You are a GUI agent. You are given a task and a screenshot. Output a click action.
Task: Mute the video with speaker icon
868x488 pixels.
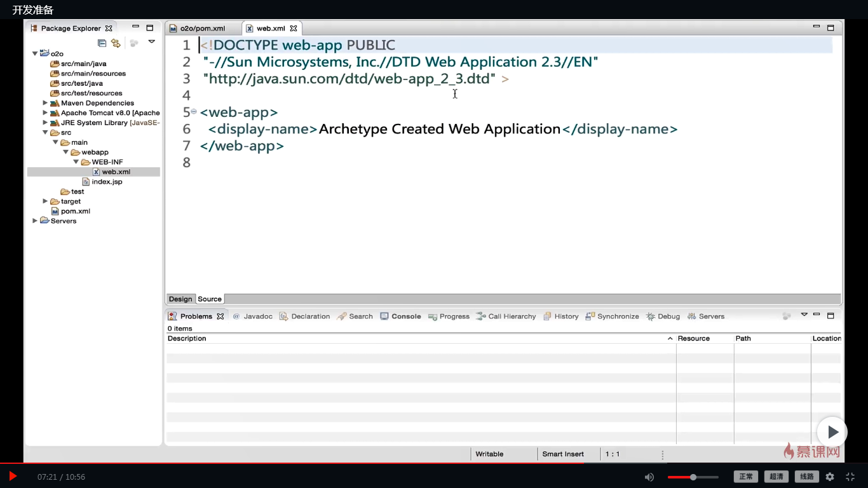(649, 477)
